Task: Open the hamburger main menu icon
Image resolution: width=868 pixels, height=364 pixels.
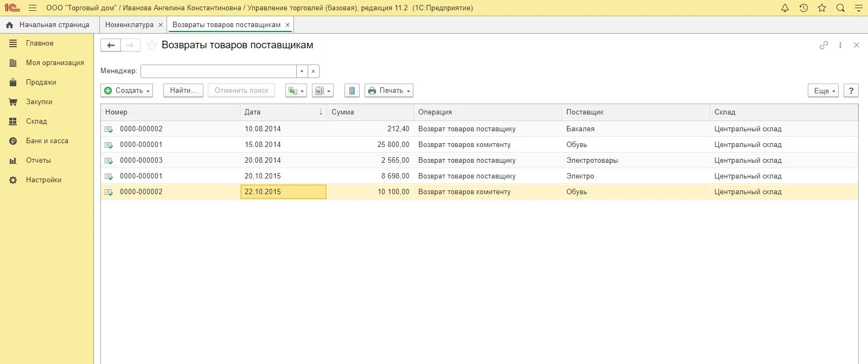Action: tap(33, 8)
